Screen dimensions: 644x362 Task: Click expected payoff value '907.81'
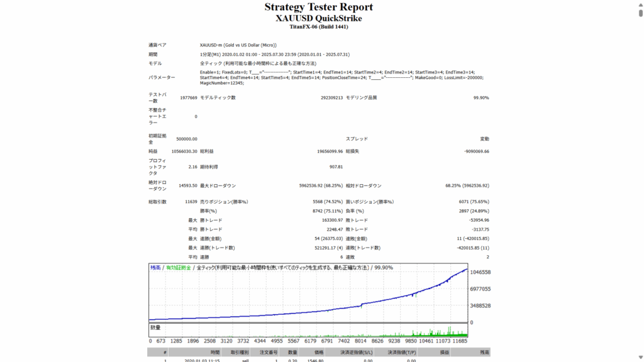click(x=336, y=167)
